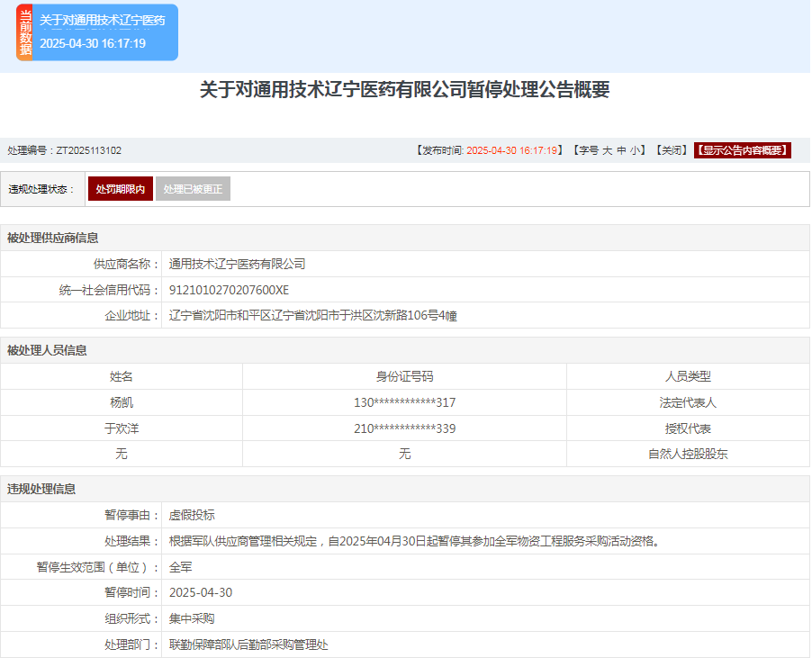Image resolution: width=812 pixels, height=658 pixels.
Task: Click the department 联勤保障部队后勤部采购管理处
Action: pyautogui.click(x=248, y=644)
